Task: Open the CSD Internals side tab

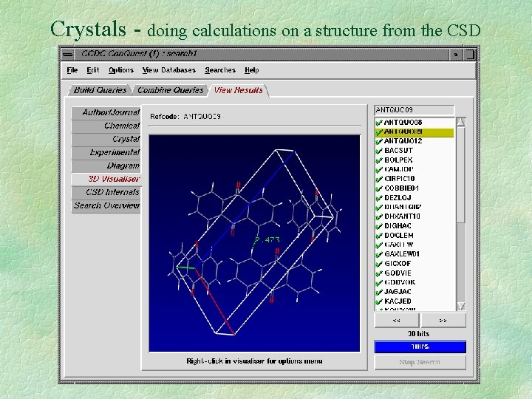Action: tap(106, 192)
